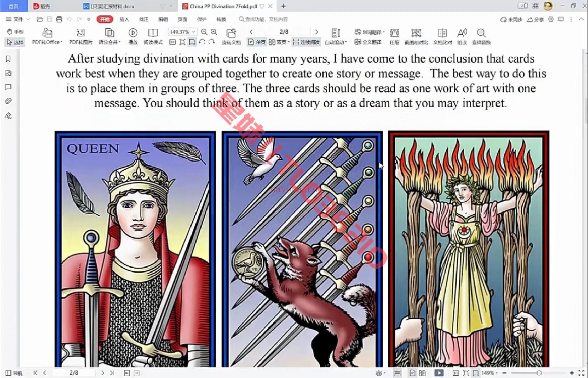Open settings gear icon near 分享
The height and width of the screenshot is (378, 588).
551,19
